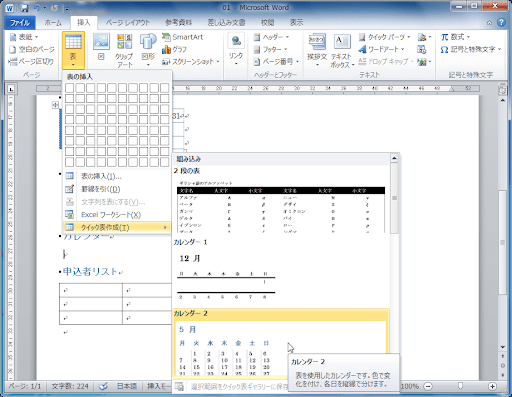Click the signature line icon
The width and height of the screenshot is (512, 397).
pyautogui.click(x=424, y=37)
